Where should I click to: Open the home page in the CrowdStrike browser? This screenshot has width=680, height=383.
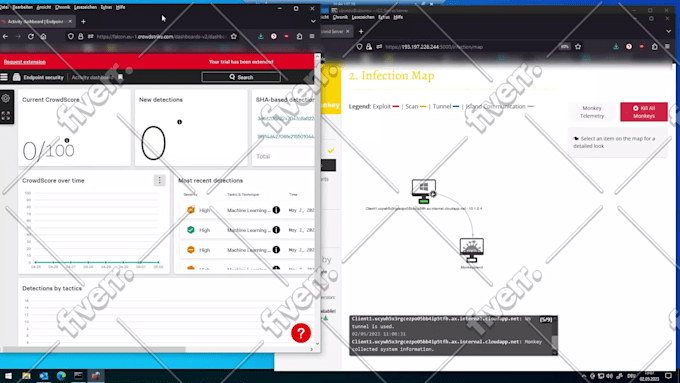(x=43, y=36)
